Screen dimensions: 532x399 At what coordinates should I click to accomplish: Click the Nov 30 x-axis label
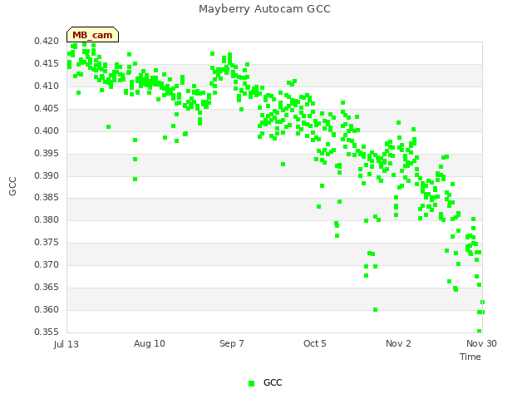pos(481,343)
